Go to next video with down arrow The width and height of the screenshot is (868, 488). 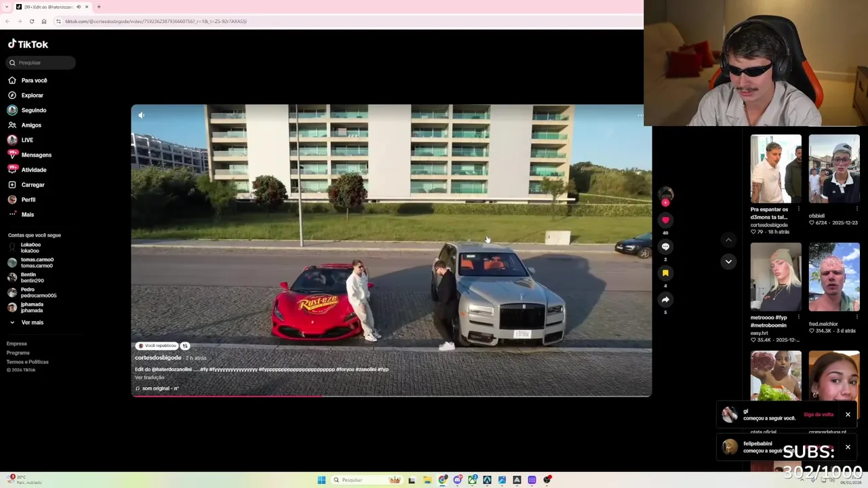[x=728, y=261]
